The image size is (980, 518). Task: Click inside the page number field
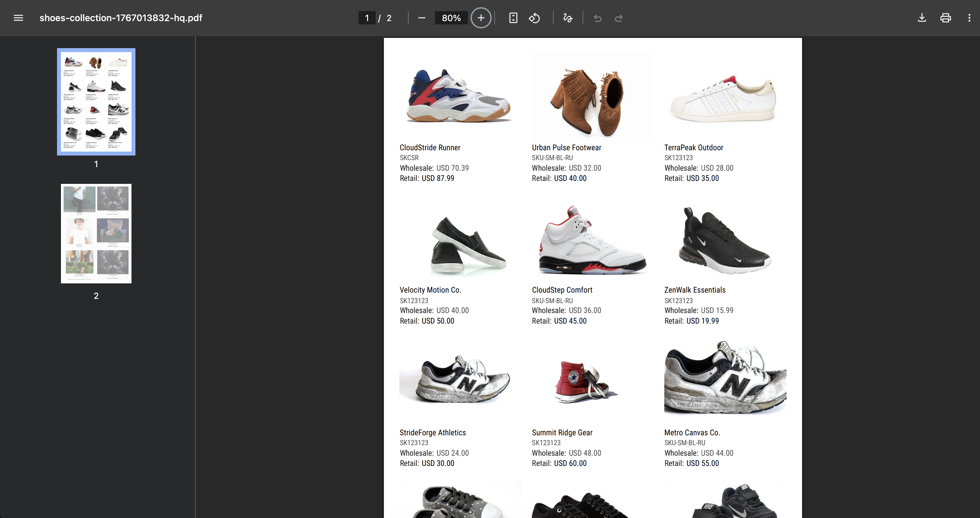point(366,18)
